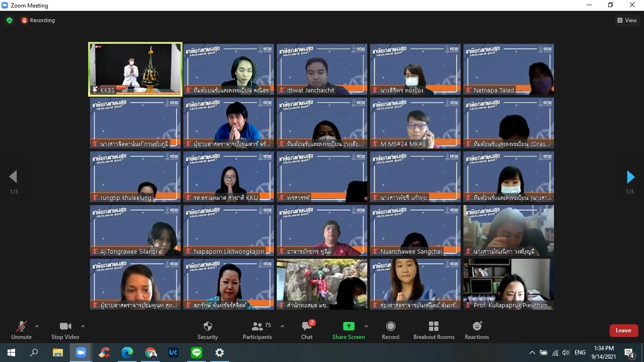Image resolution: width=644 pixels, height=362 pixels.
Task: Open the Participants panel
Action: pyautogui.click(x=257, y=330)
